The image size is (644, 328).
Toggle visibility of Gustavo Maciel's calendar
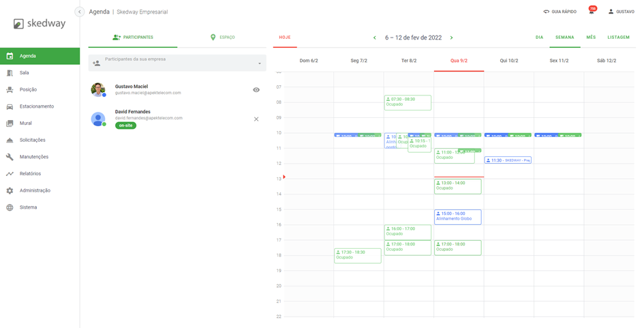coord(256,90)
